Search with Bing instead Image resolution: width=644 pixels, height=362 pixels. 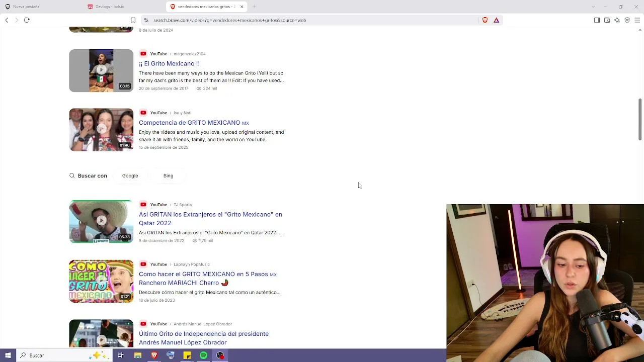coord(168,176)
